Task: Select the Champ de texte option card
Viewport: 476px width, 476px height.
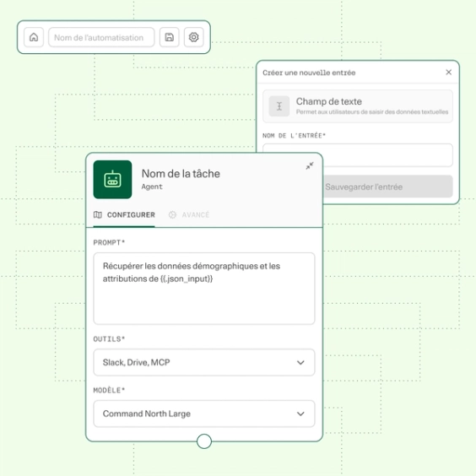Action: [358, 106]
